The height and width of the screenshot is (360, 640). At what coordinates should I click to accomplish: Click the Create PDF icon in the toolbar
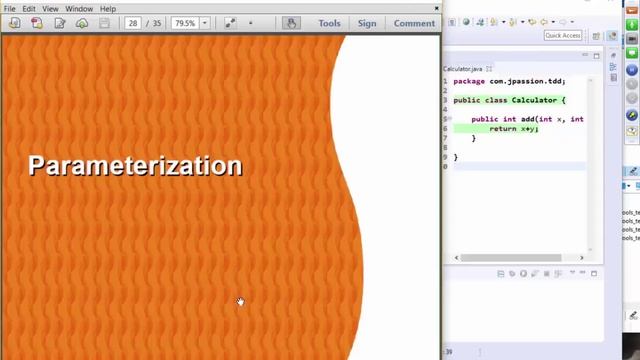point(15,23)
